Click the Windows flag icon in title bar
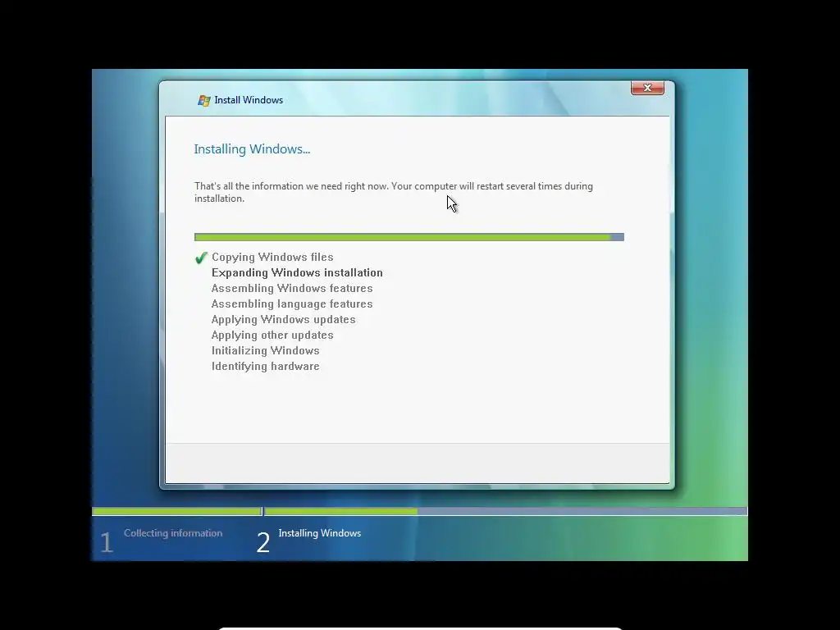Viewport: 840px width, 630px height. click(x=203, y=100)
